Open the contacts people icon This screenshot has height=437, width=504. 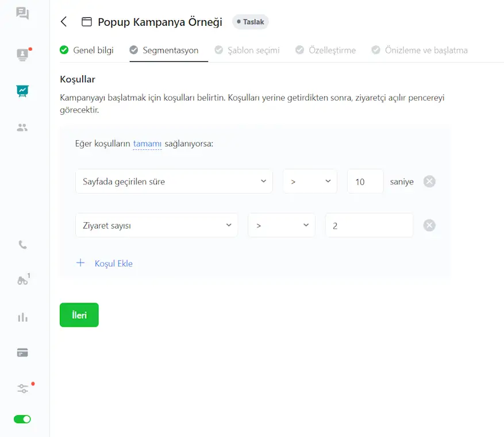(x=22, y=127)
